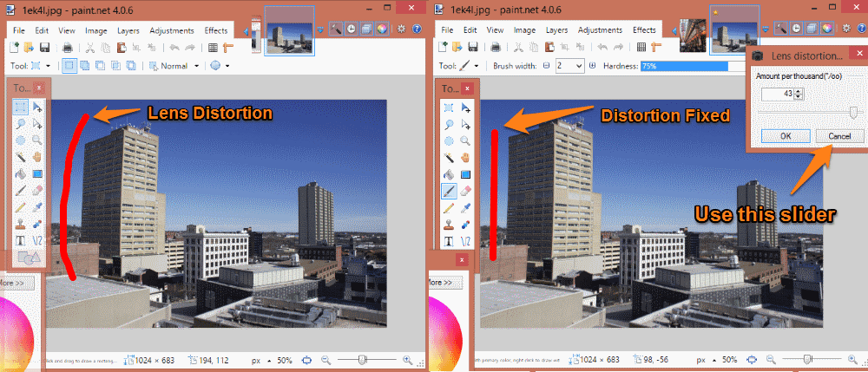Click Cancel in Lens distortion dialog

(x=839, y=136)
